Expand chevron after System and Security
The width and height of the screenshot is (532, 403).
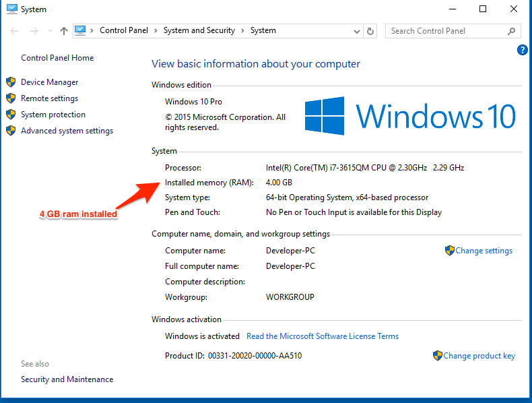click(242, 30)
